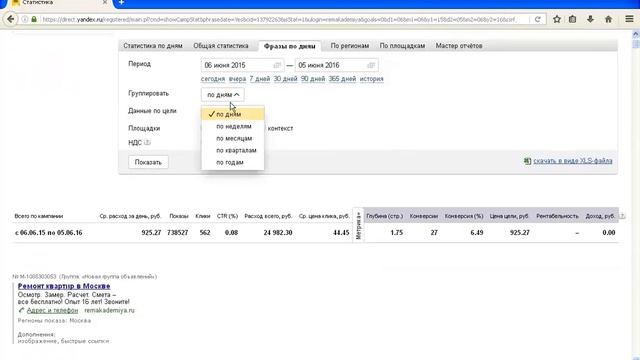
Task: Click the Клики column header
Action: pyautogui.click(x=203, y=216)
